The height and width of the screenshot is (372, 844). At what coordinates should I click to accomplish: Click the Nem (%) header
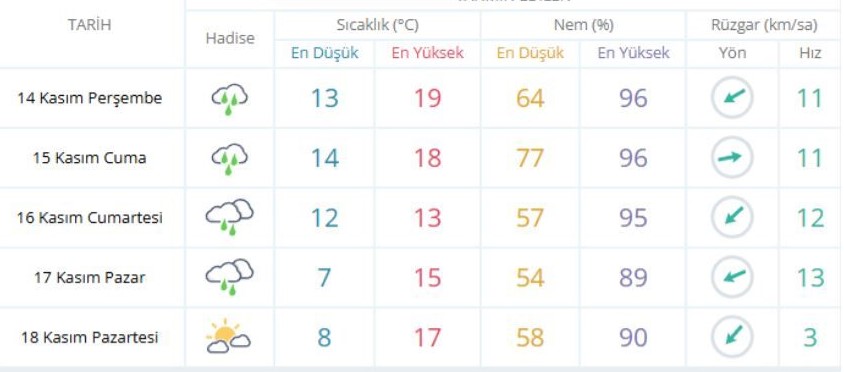pos(583,25)
